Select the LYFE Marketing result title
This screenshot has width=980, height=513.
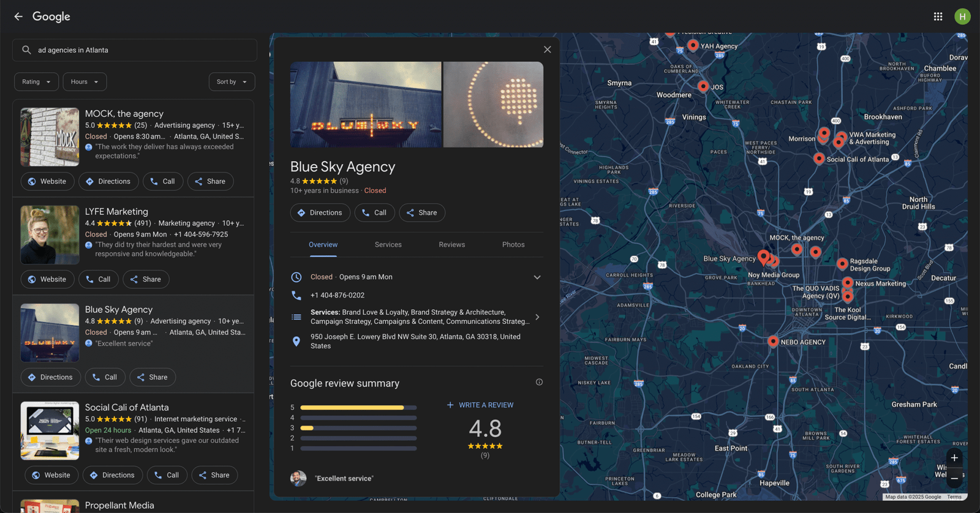[116, 212]
